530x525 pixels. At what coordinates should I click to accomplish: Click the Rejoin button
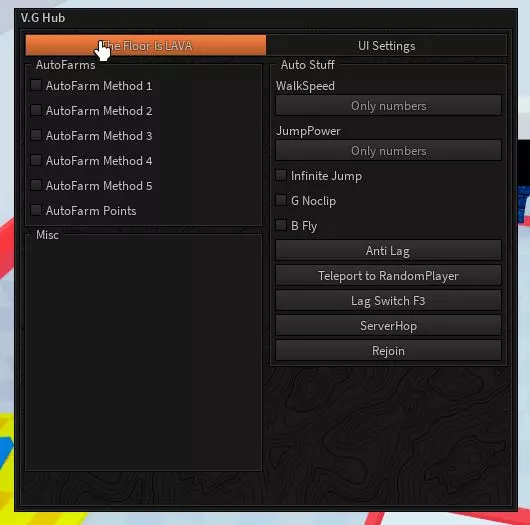pos(388,351)
